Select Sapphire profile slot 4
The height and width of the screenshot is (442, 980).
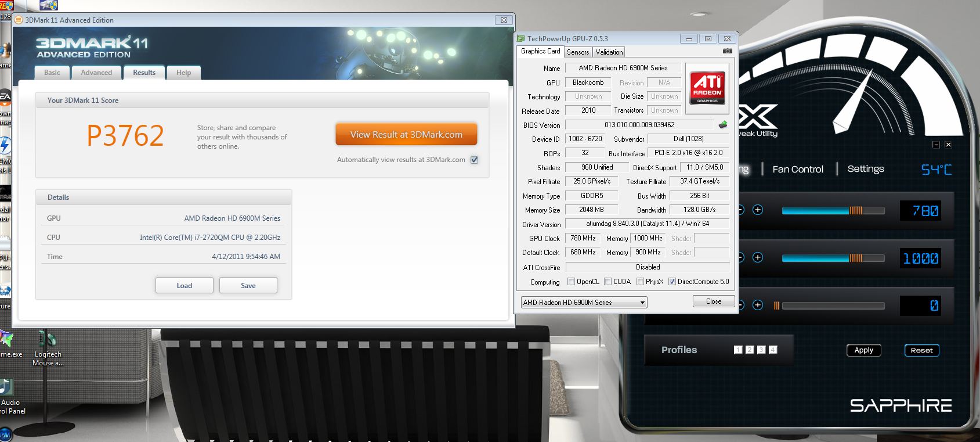[773, 350]
